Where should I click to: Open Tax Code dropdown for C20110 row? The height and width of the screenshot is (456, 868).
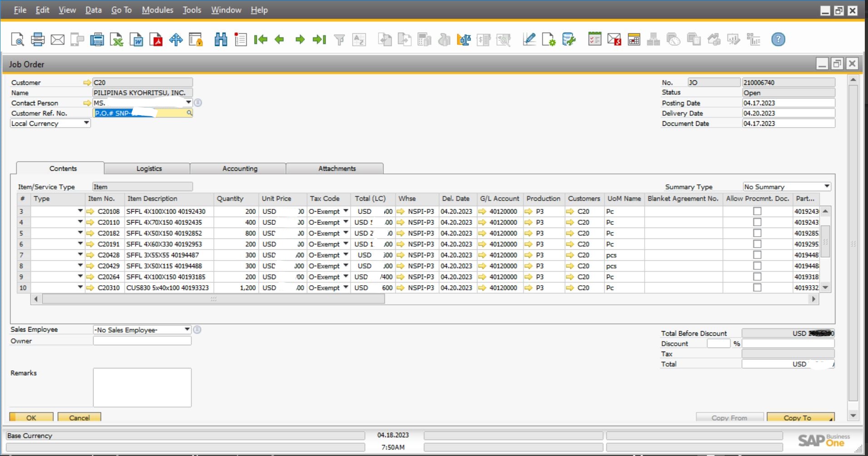point(346,222)
